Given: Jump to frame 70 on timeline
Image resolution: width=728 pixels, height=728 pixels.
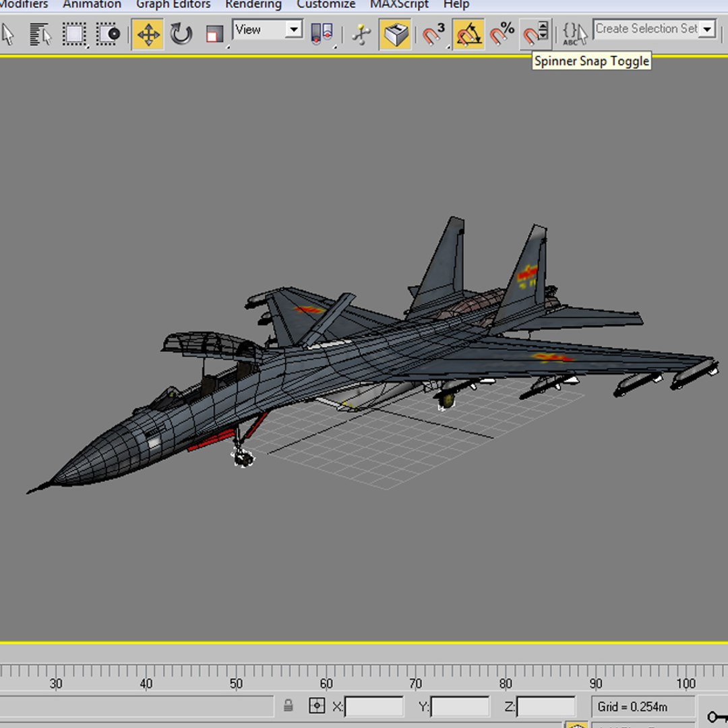Looking at the screenshot, I should (x=415, y=684).
